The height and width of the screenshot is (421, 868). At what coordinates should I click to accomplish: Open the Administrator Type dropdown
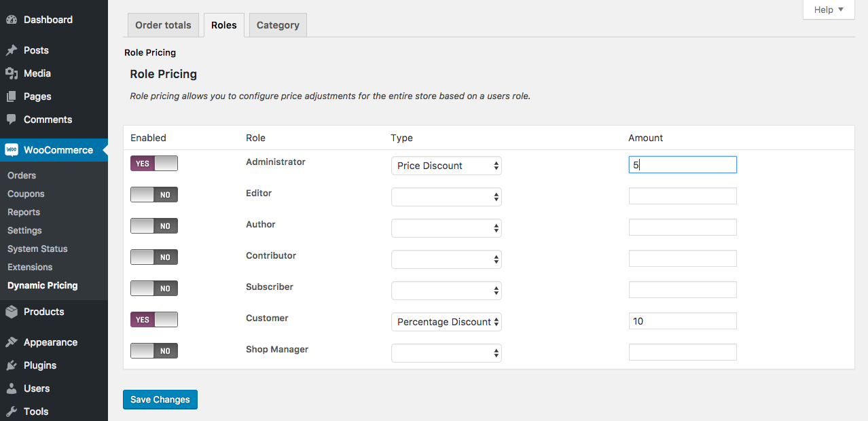point(446,165)
